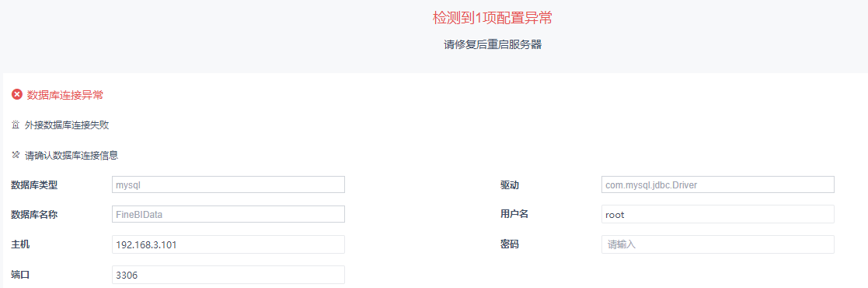Select the 数据库类型 field showing mysql
Viewport: 868px width, 288px height.
pos(228,184)
